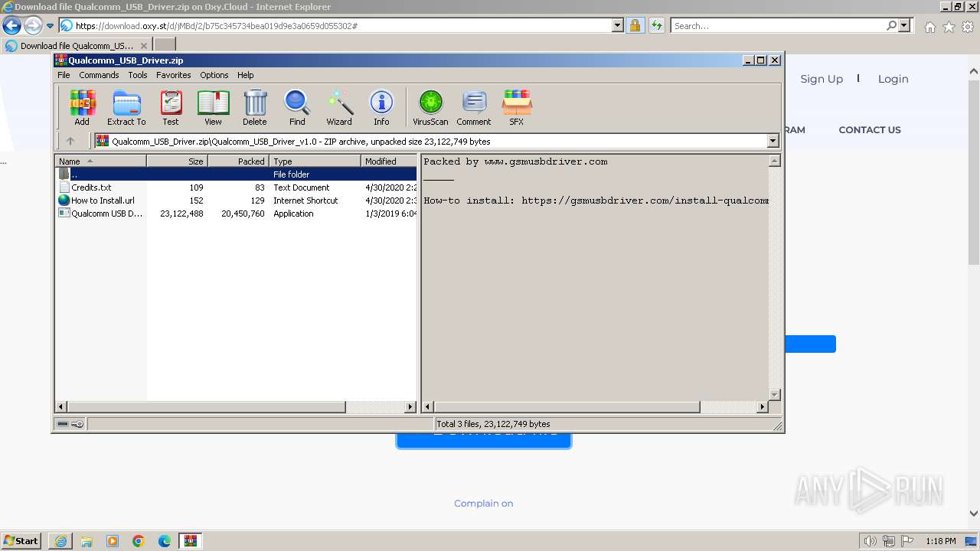The image size is (980, 551).
Task: Open Microsoft Edge from the taskbar
Action: tap(165, 541)
